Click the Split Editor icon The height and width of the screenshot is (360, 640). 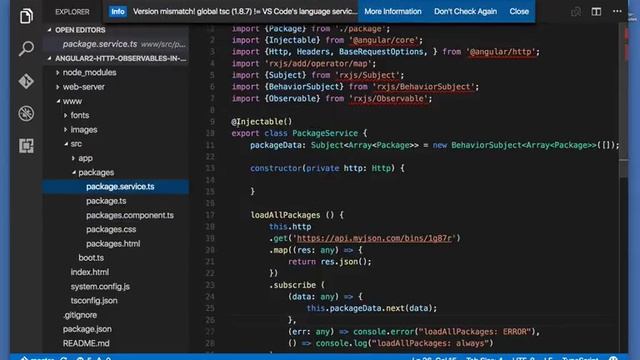(x=596, y=11)
